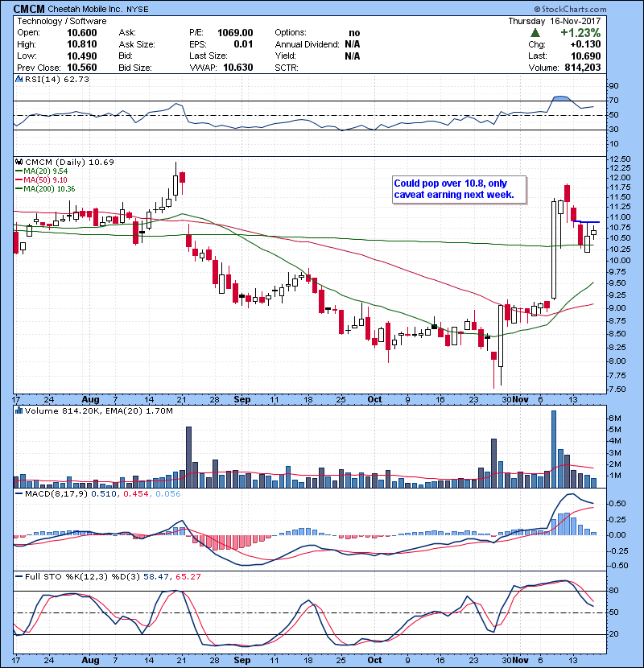This screenshot has height=668, width=644.
Task: Click the Aug label on price axis
Action: coord(90,400)
